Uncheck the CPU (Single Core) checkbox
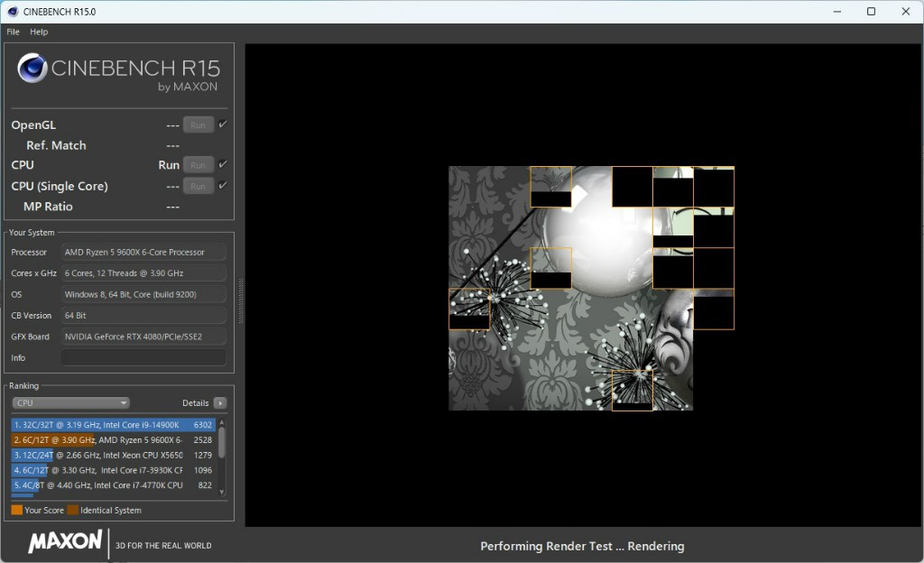 [223, 186]
